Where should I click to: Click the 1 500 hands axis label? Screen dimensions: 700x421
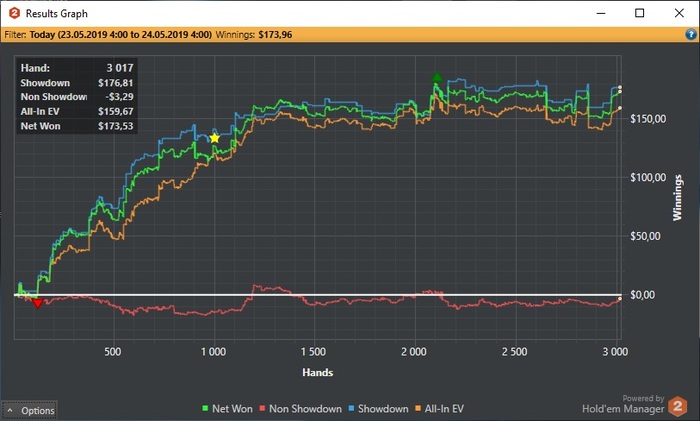click(x=313, y=352)
